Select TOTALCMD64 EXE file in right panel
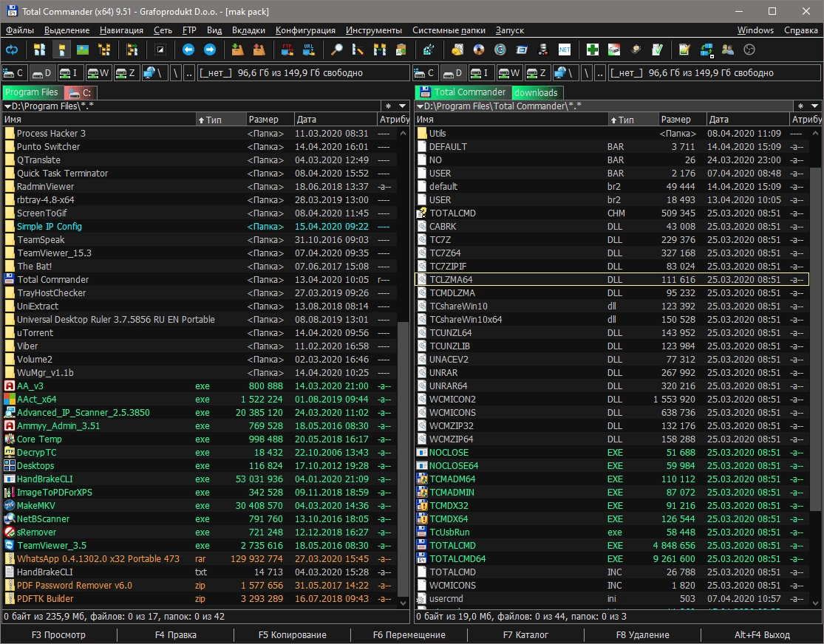 pyautogui.click(x=612, y=559)
